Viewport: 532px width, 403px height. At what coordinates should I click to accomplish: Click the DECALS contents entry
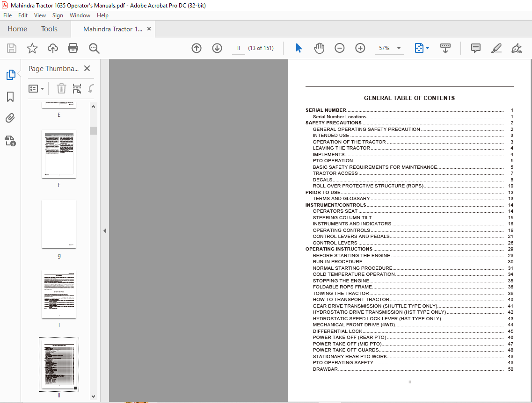point(413,180)
